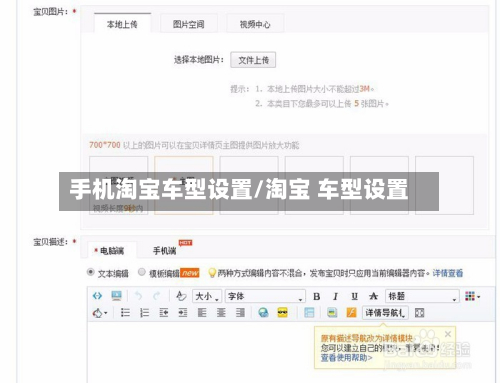This screenshot has height=383, width=500.
Task: Center align text
Action: point(221,313)
